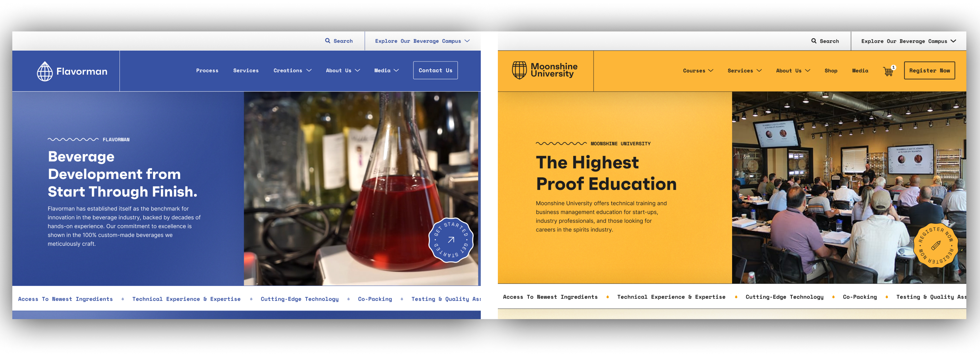Open Shop in Moonshine University navigation
This screenshot has width=980, height=356.
point(831,71)
